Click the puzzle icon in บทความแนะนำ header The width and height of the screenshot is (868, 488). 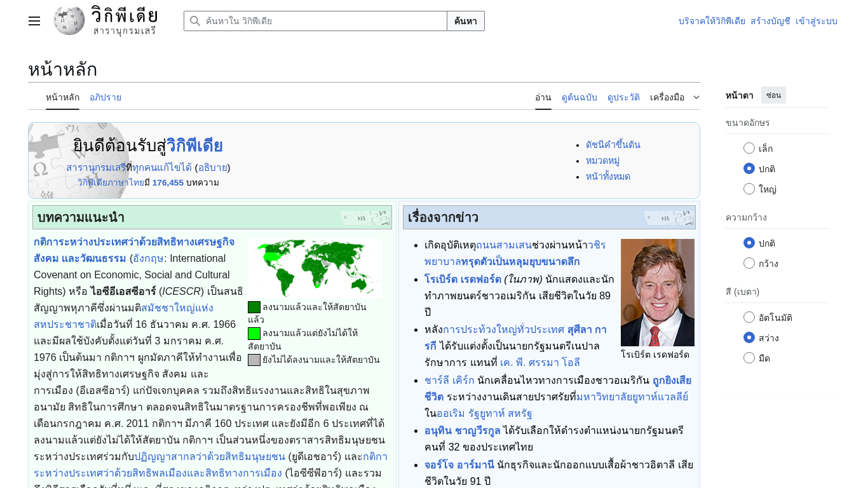click(365, 218)
